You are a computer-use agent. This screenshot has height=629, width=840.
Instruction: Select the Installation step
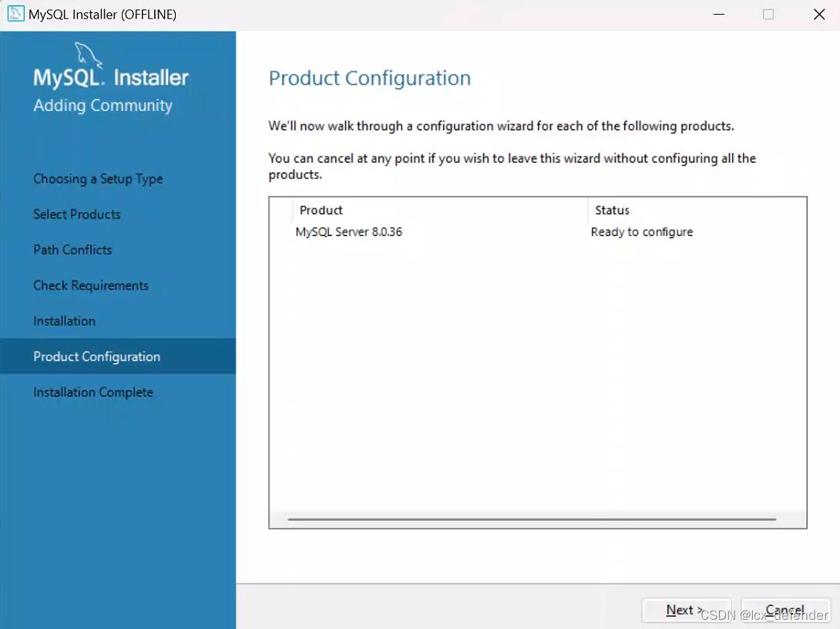pyautogui.click(x=64, y=321)
